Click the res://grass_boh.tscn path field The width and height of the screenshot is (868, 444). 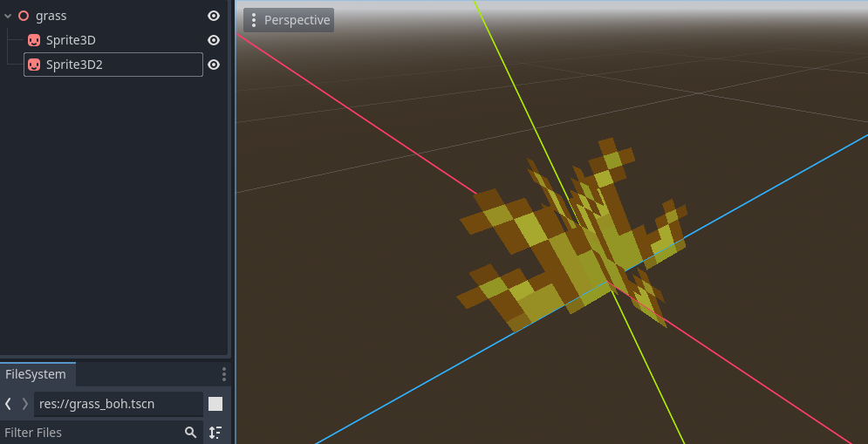[119, 404]
